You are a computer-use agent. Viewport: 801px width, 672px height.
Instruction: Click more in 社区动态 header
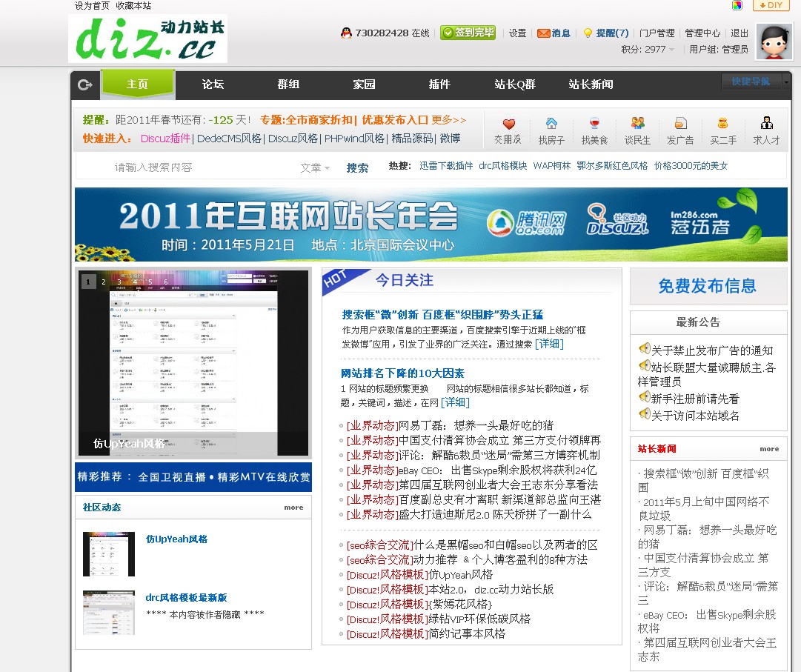[x=293, y=508]
